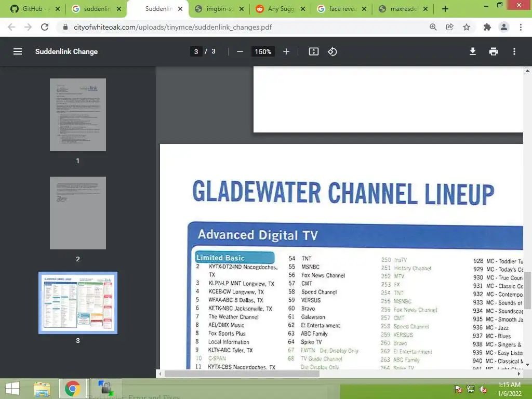Click the scroll up arrow
The image size is (532, 399).
click(x=528, y=71)
